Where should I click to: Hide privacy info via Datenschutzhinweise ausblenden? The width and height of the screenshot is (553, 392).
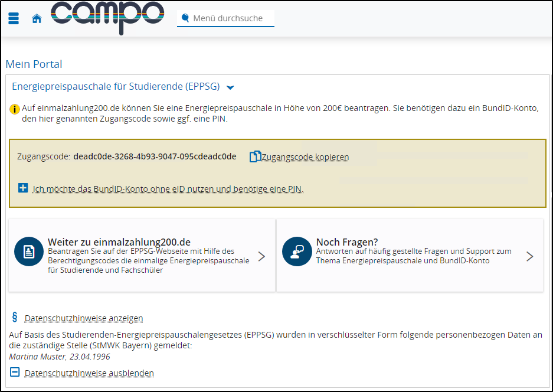[x=89, y=373]
